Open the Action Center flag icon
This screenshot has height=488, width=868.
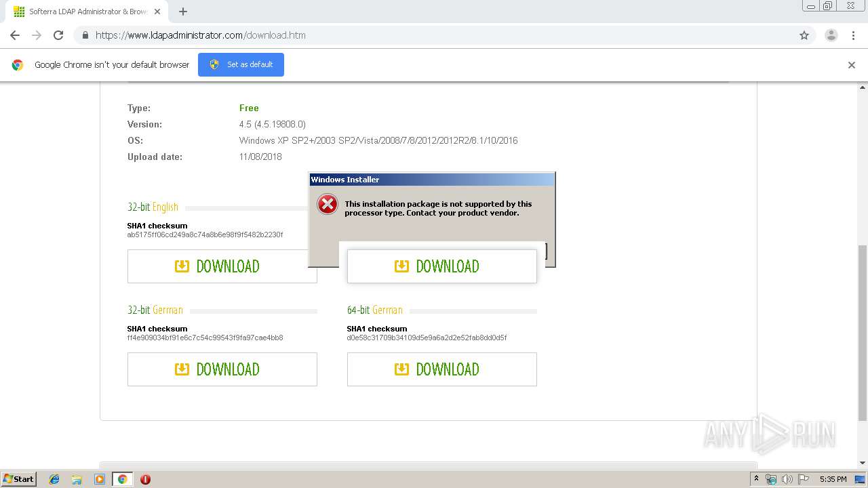[x=804, y=479]
